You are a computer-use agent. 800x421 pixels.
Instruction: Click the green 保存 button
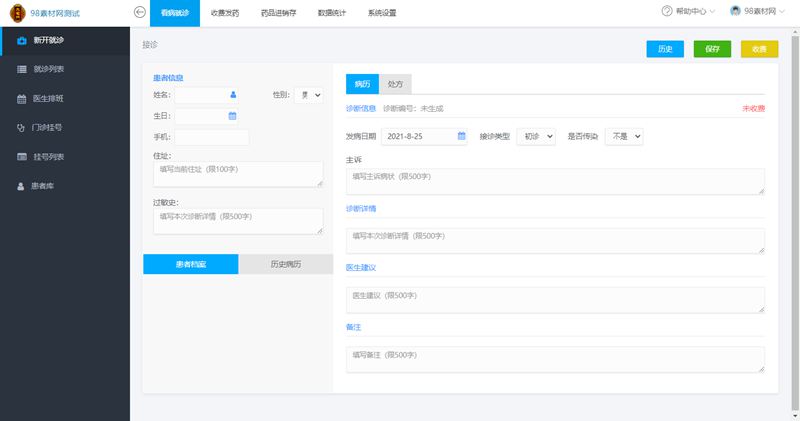[712, 49]
